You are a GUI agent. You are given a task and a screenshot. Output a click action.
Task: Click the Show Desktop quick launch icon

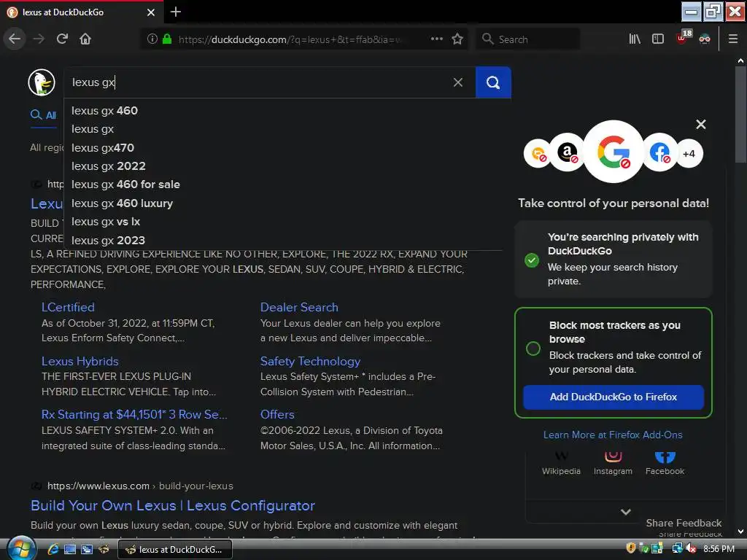[70, 550]
